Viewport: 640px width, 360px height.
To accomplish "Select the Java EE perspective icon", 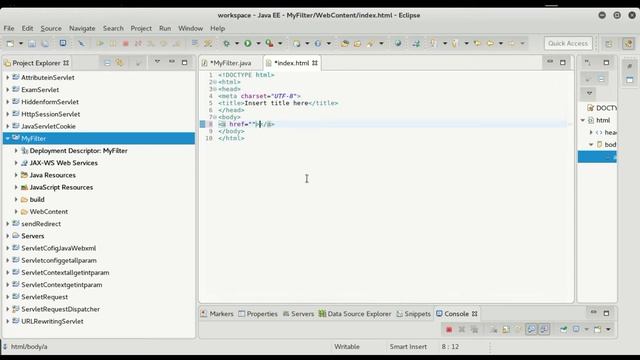I will pyautogui.click(x=628, y=44).
